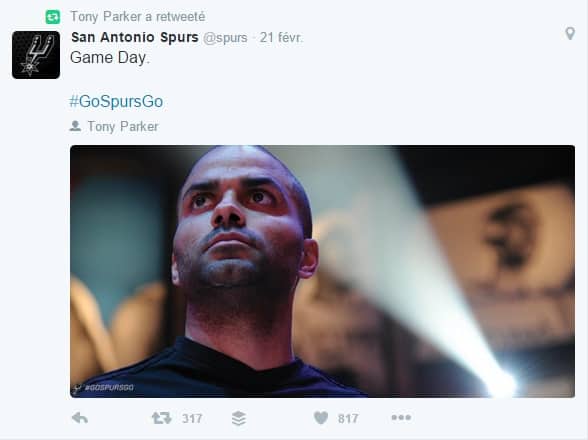Open the three-dot more options menu
This screenshot has width=588, height=440.
click(x=401, y=417)
